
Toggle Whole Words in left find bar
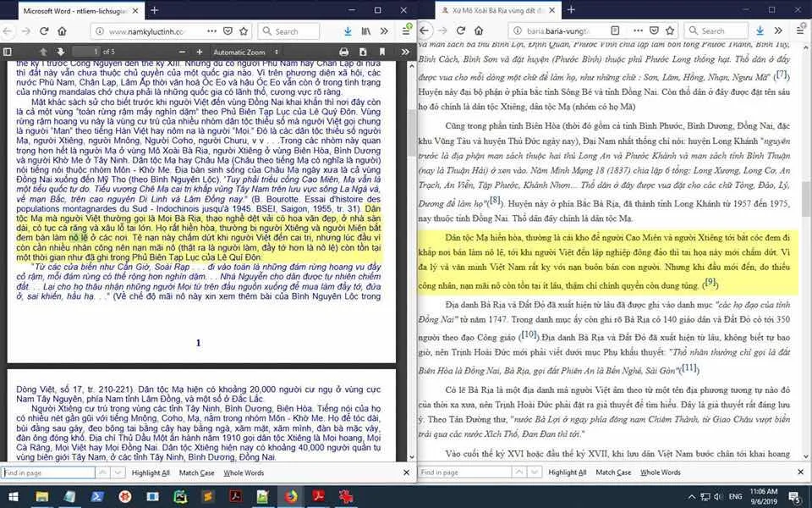[244, 472]
